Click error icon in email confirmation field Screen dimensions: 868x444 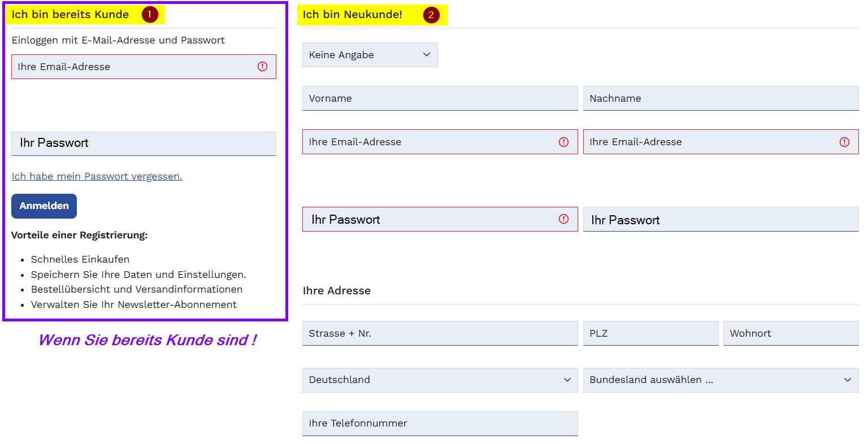click(x=844, y=142)
